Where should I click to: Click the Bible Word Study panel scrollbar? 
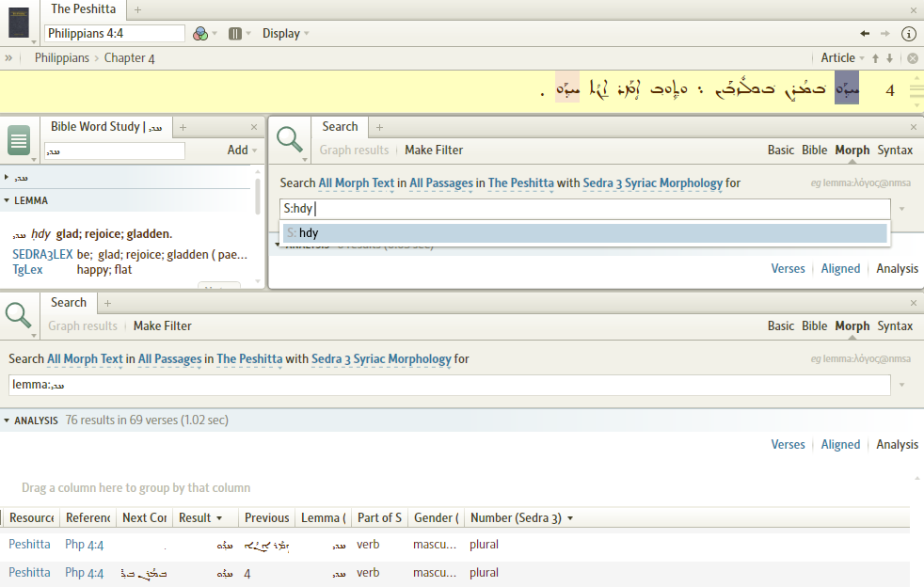point(258,196)
